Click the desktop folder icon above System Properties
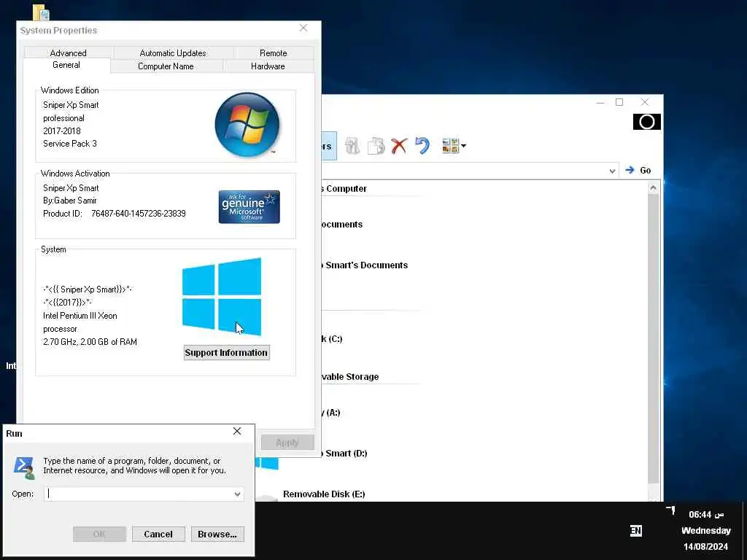The height and width of the screenshot is (560, 747). [x=41, y=12]
